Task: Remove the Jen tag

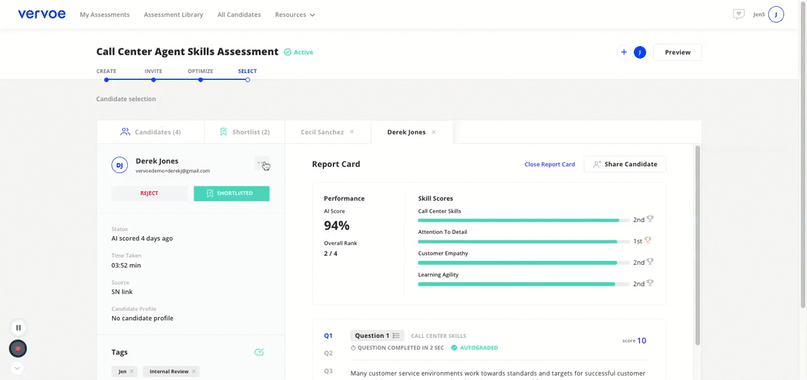Action: (131, 371)
